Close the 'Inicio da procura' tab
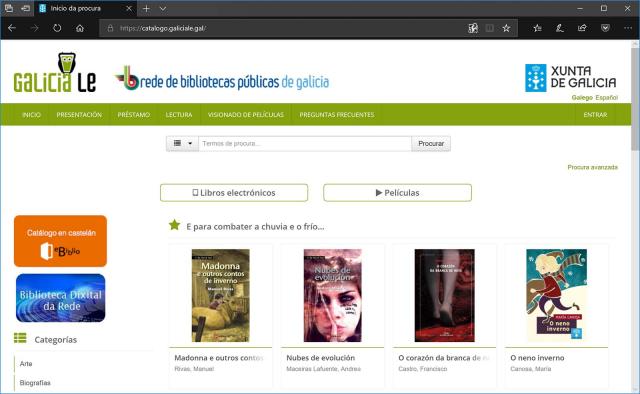This screenshot has height=394, width=640. [129, 8]
